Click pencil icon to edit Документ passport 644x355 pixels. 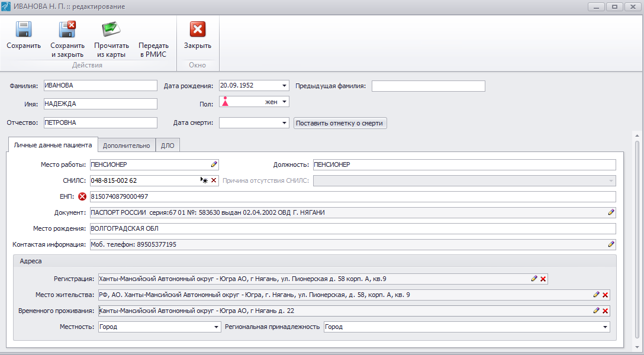(611, 212)
